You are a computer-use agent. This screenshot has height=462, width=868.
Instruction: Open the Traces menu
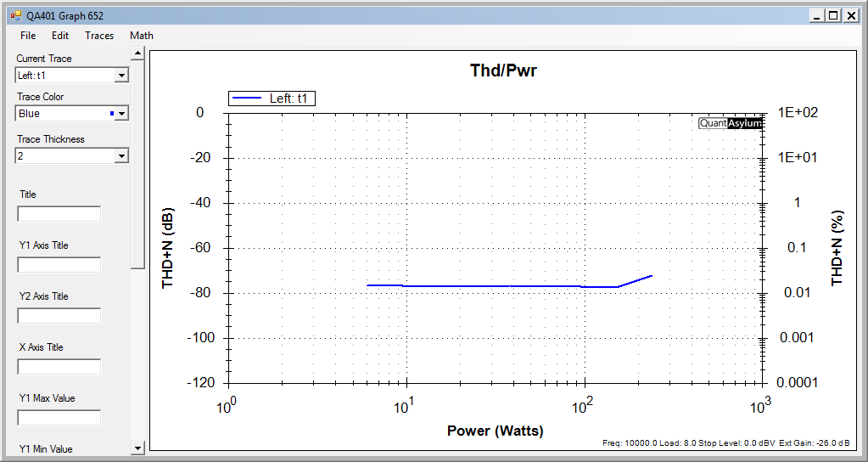[x=99, y=36]
